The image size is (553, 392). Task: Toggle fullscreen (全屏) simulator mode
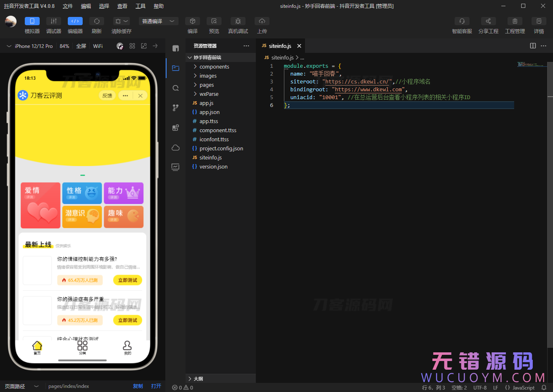point(81,46)
